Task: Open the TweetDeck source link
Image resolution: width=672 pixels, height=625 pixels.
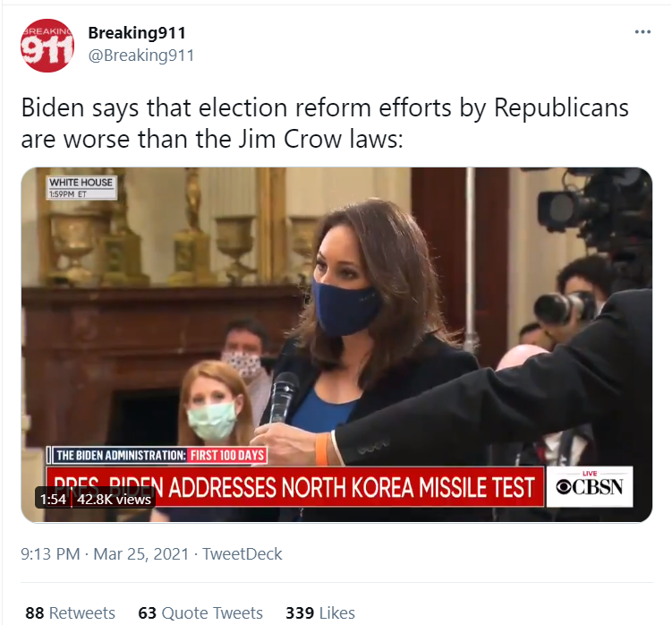Action: (x=242, y=553)
